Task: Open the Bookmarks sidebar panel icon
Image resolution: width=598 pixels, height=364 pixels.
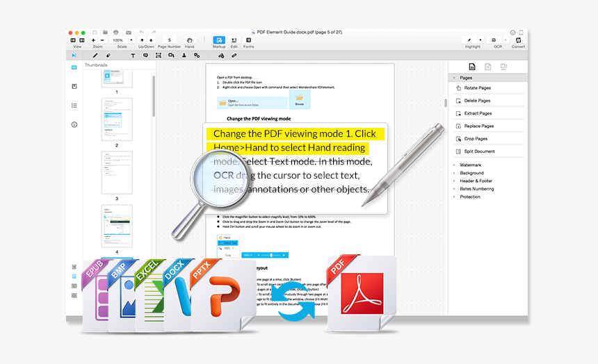Action: (74, 87)
